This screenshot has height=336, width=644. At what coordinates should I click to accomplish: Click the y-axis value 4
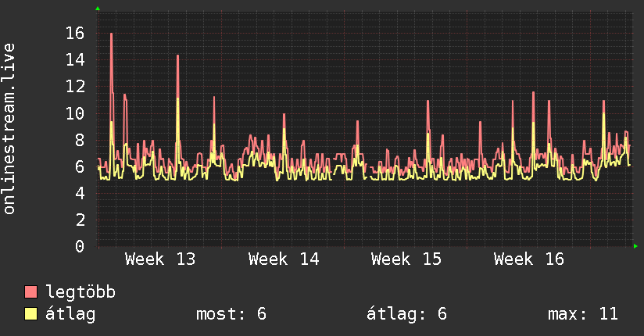[x=80, y=193]
